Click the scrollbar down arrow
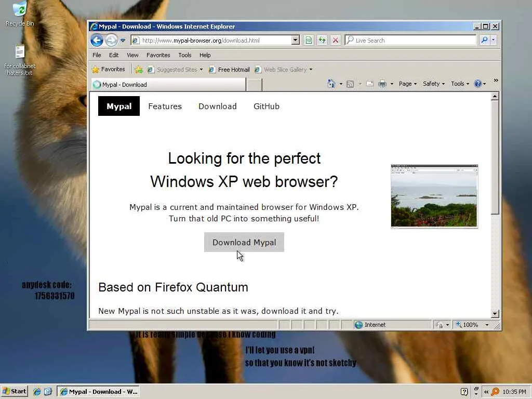532x399 pixels. [x=495, y=314]
